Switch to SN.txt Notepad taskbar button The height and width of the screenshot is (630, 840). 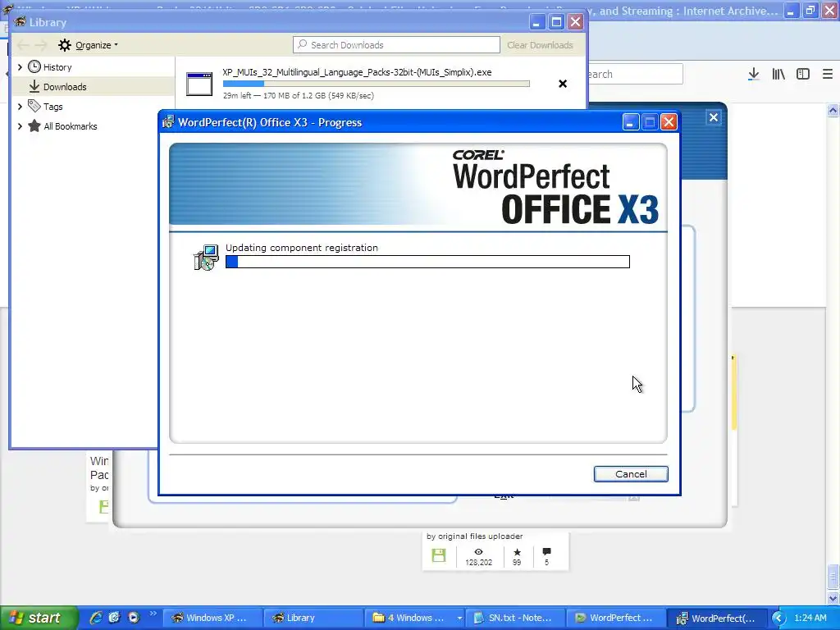point(516,618)
